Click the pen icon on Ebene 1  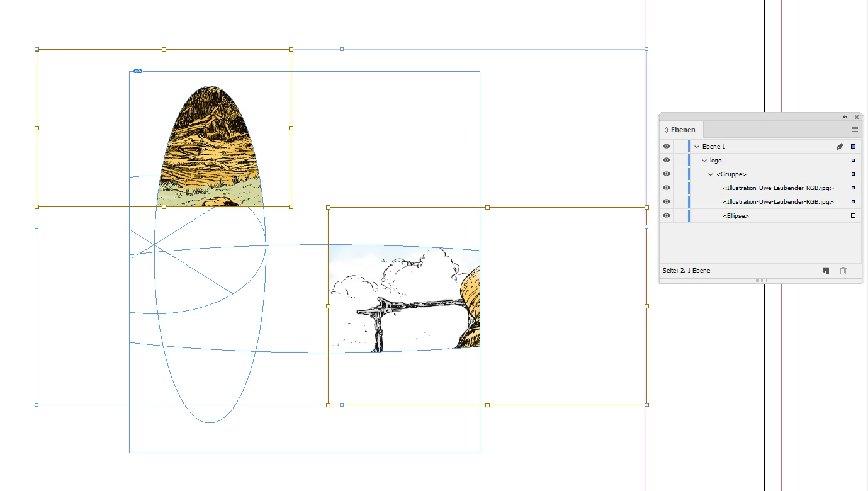(x=839, y=147)
